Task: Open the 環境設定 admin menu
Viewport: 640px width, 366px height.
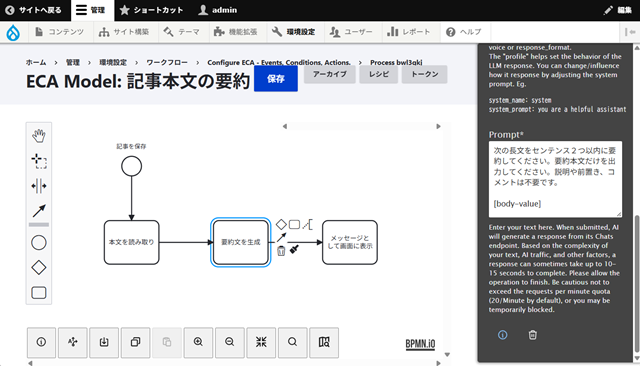Action: [296, 32]
